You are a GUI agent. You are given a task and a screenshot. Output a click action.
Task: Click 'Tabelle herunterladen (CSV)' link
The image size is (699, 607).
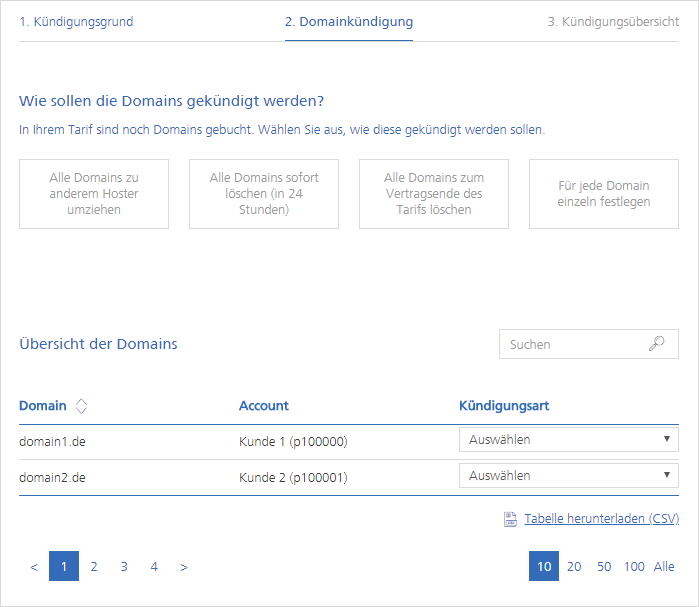coord(601,519)
